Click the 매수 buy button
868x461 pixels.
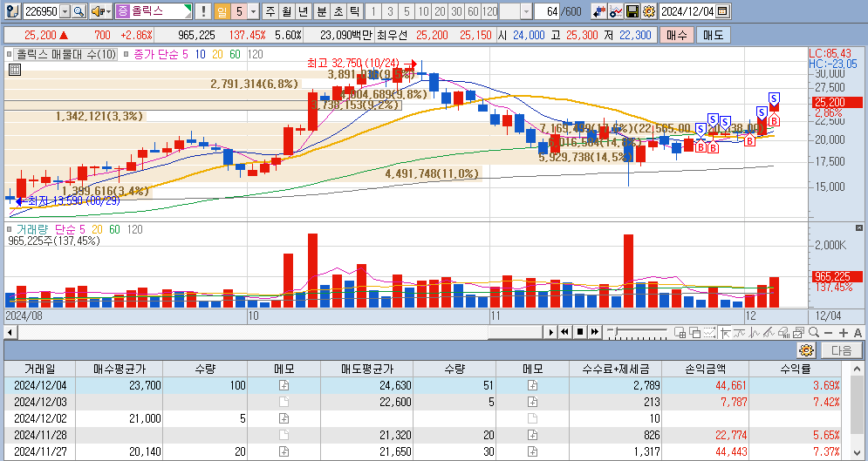[676, 36]
